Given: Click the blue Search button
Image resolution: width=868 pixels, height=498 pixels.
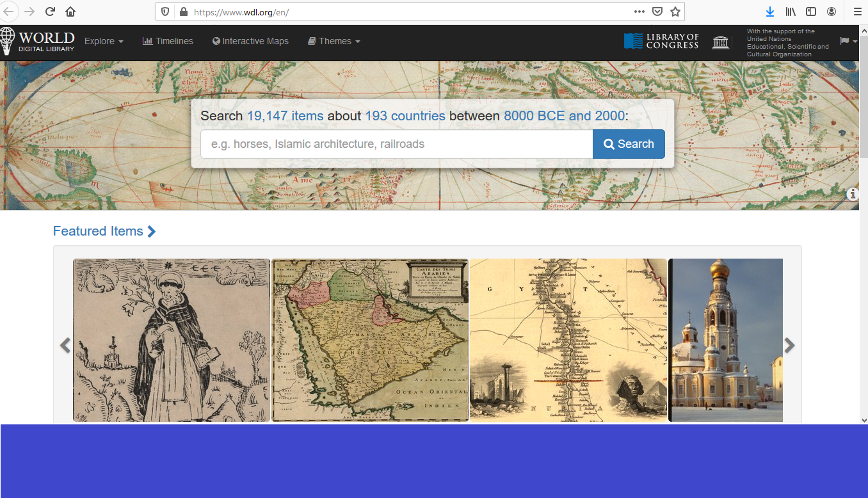Looking at the screenshot, I should [629, 144].
